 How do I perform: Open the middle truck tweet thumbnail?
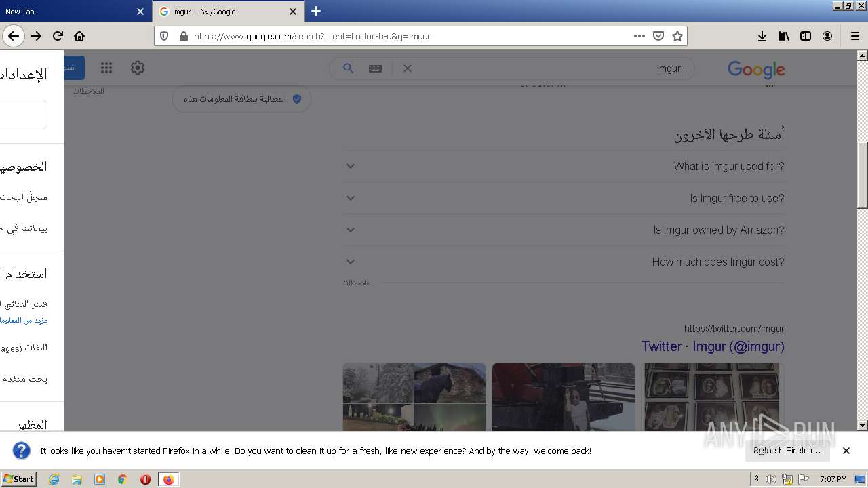point(564,397)
